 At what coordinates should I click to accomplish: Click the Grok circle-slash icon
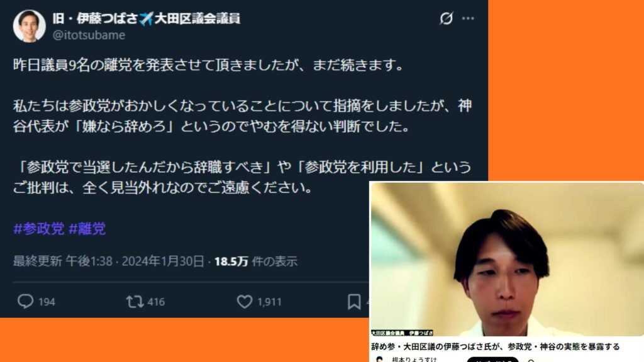click(x=446, y=18)
